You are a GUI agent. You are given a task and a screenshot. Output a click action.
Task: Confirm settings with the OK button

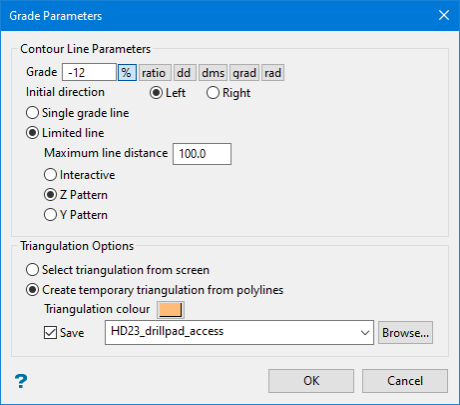coord(311,381)
